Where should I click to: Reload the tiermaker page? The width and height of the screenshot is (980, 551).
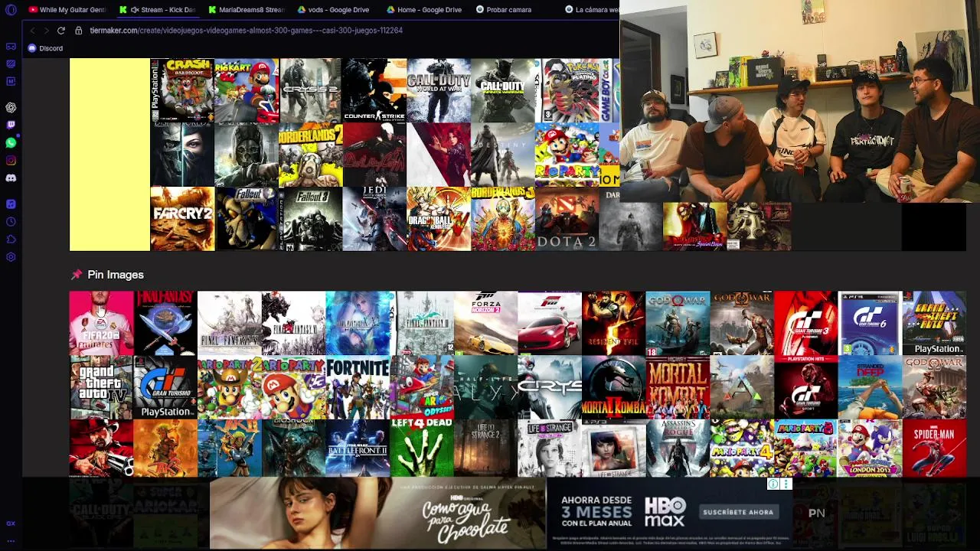click(60, 31)
